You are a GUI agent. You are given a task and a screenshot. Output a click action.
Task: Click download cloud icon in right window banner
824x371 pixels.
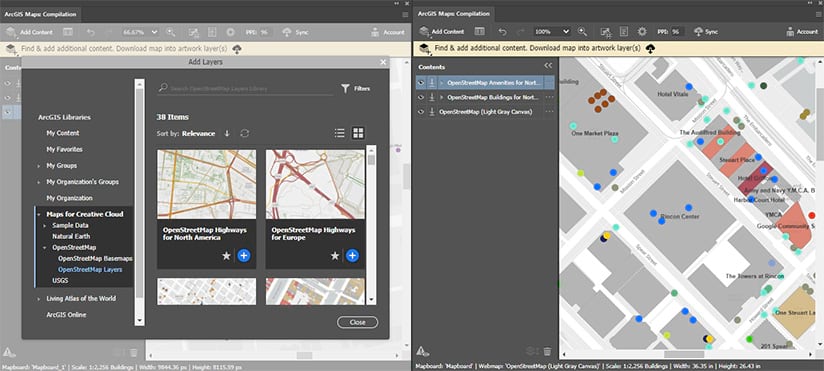coord(650,49)
